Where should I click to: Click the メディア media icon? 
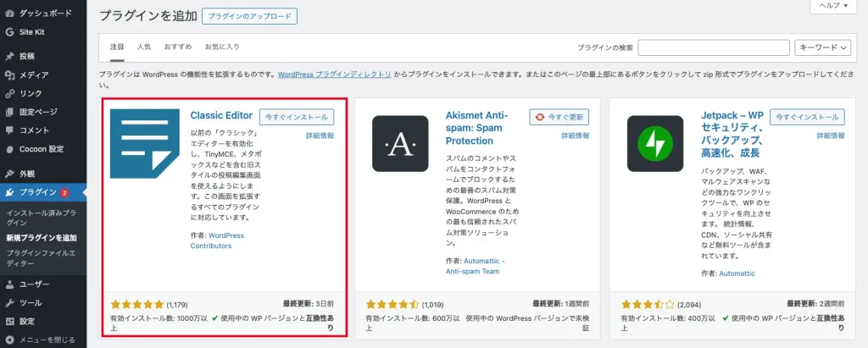[8, 75]
